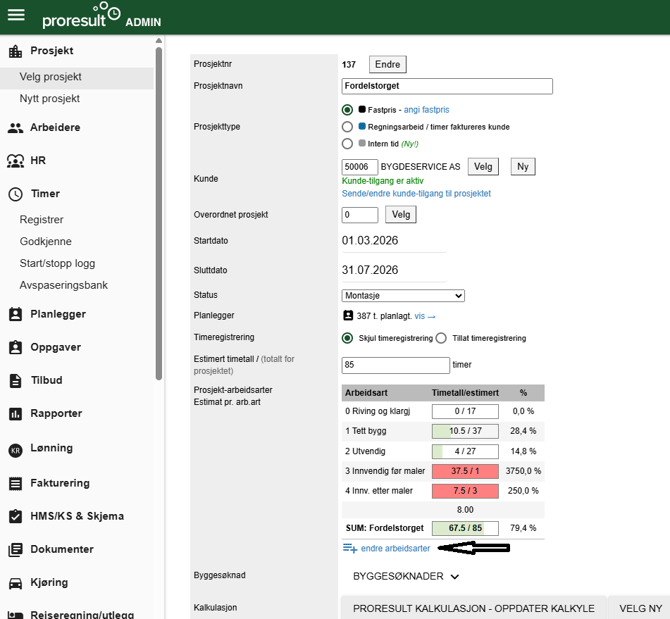This screenshot has width=670, height=619.
Task: Click the proresult logo
Action: pos(81,16)
